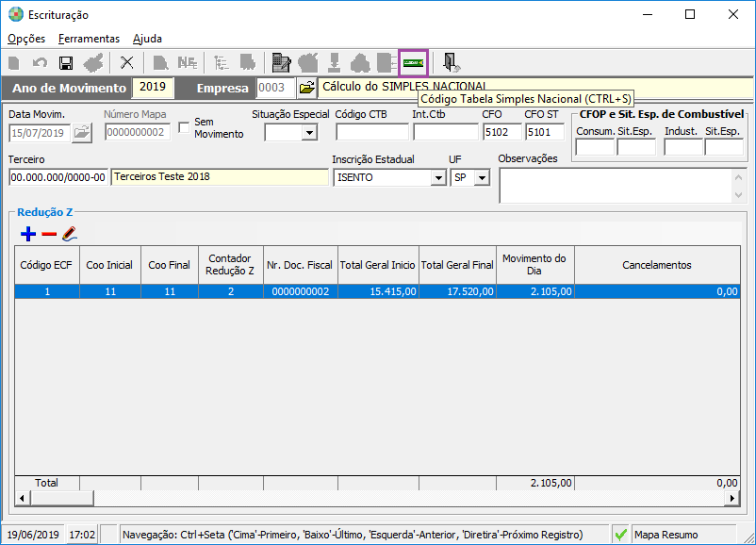Add a Redução Z record with blue plus
Screen dimensions: 756x545
point(28,234)
